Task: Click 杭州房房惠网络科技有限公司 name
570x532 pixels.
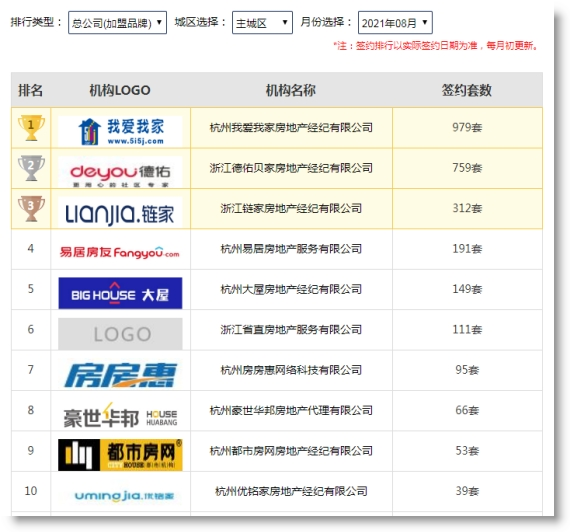Action: [x=291, y=370]
